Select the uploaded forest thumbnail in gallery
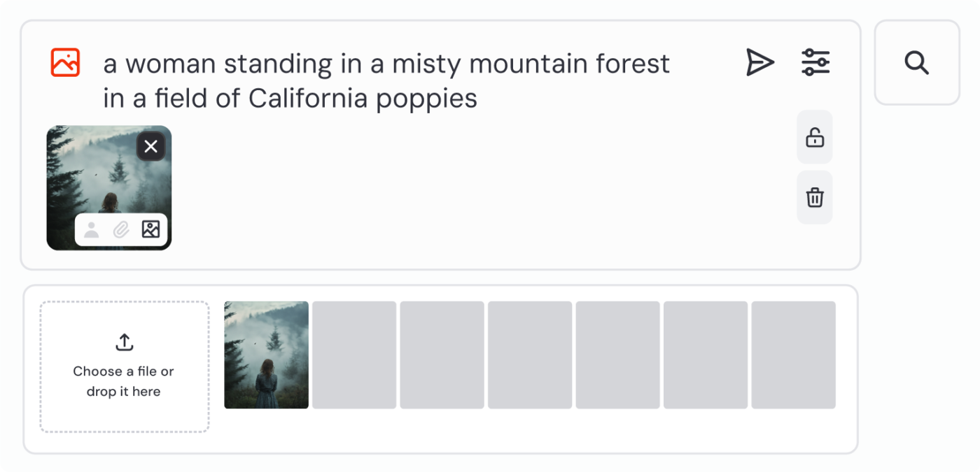 tap(266, 355)
